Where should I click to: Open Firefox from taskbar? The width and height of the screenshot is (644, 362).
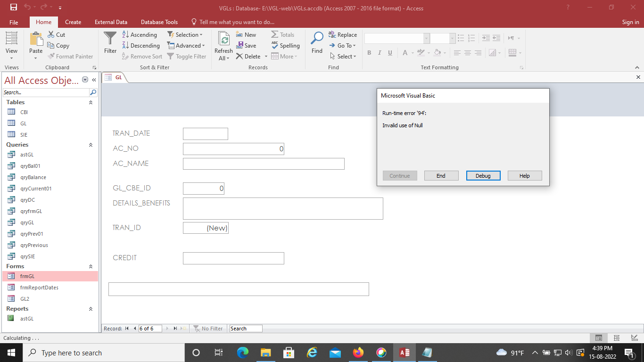[358, 353]
